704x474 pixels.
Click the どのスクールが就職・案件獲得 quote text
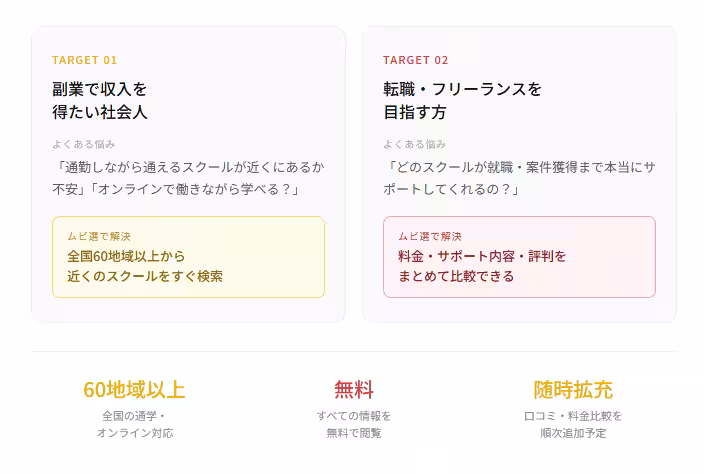click(519, 177)
